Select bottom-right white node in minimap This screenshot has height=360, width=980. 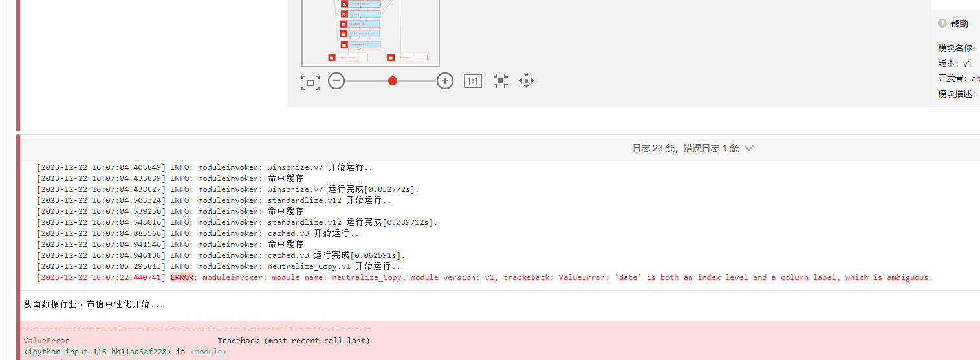point(408,58)
